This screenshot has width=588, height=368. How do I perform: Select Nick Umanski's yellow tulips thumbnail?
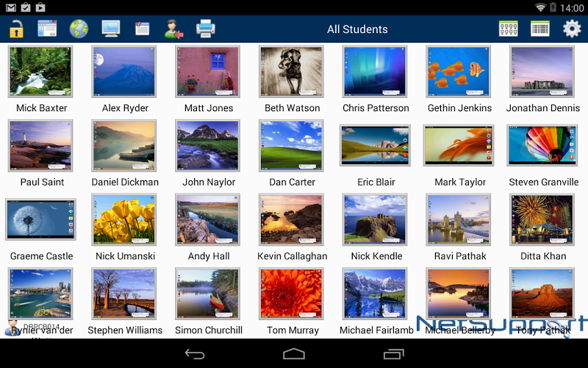[124, 219]
